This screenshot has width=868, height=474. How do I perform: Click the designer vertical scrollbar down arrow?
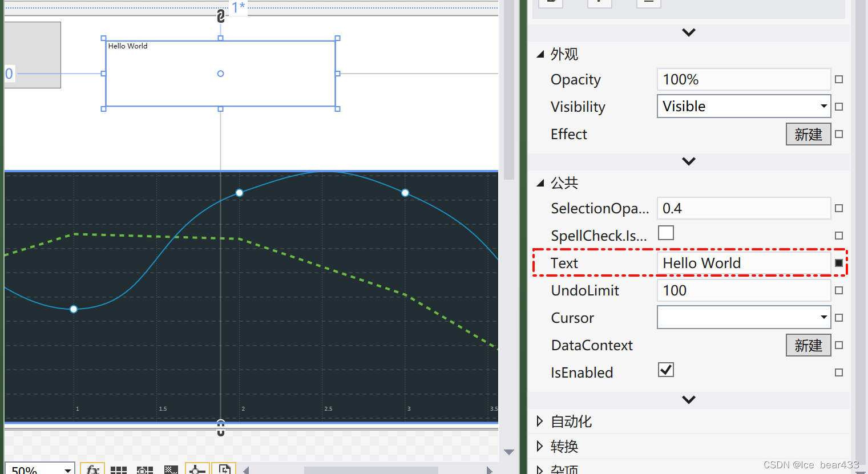509,452
